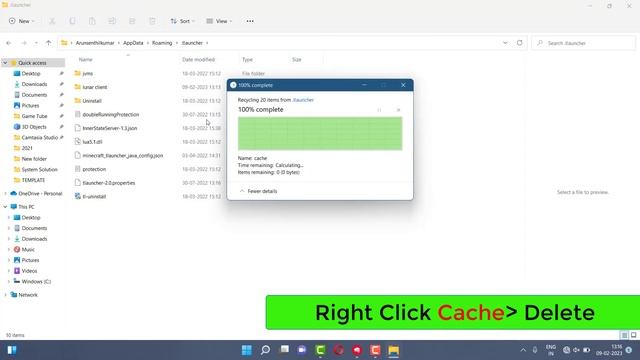Select AppData in the address path
Screen dimensions: 640x360
(133, 43)
